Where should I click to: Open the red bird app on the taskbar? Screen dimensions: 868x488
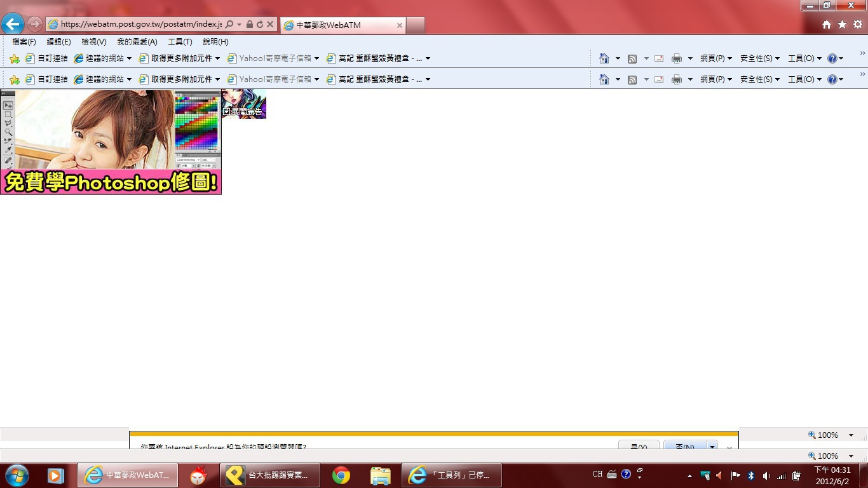[199, 475]
